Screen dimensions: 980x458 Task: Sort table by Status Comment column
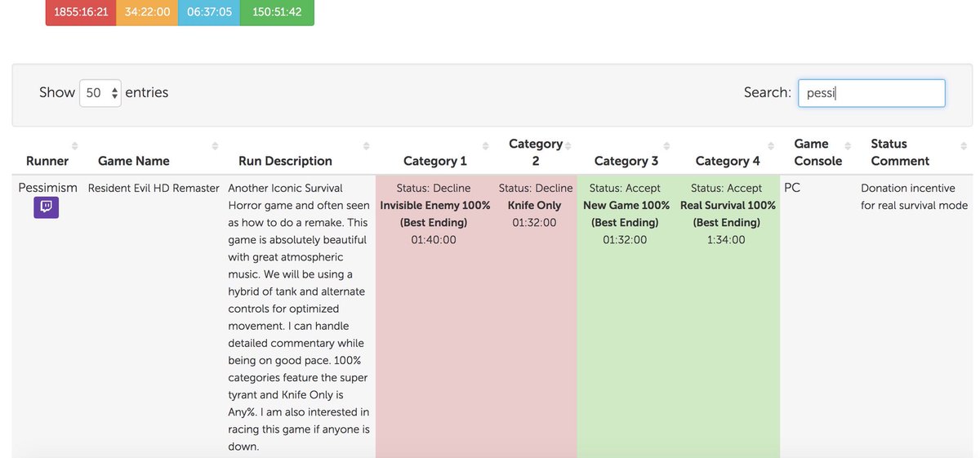(x=915, y=153)
